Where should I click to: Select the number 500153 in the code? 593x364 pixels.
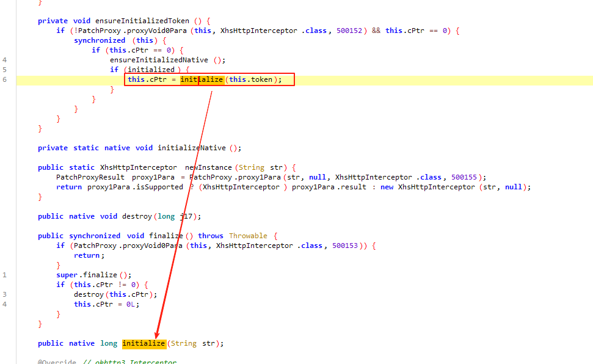[x=345, y=246]
